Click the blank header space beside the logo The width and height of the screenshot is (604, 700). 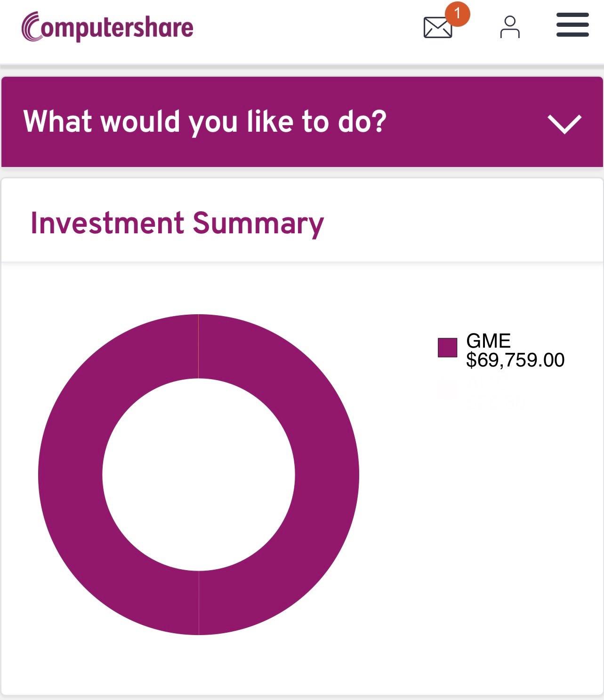click(x=306, y=28)
